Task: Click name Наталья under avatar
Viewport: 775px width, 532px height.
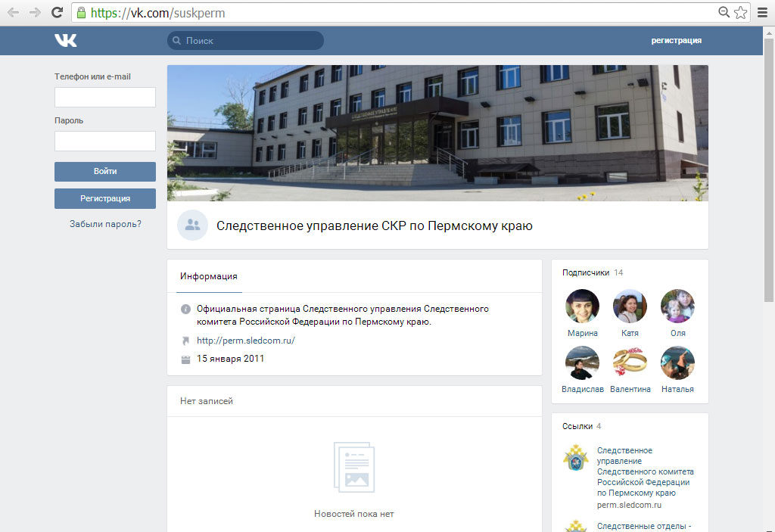Action: pyautogui.click(x=677, y=389)
